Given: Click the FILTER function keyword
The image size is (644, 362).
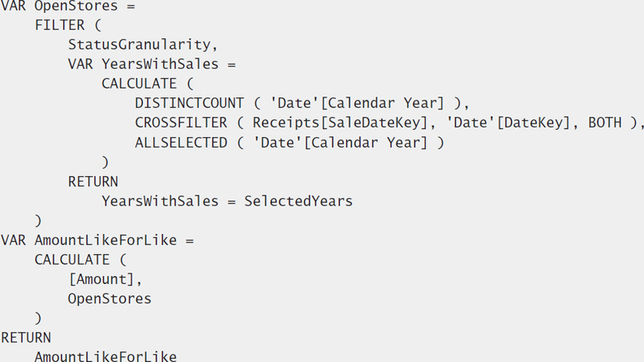Looking at the screenshot, I should click(59, 25).
